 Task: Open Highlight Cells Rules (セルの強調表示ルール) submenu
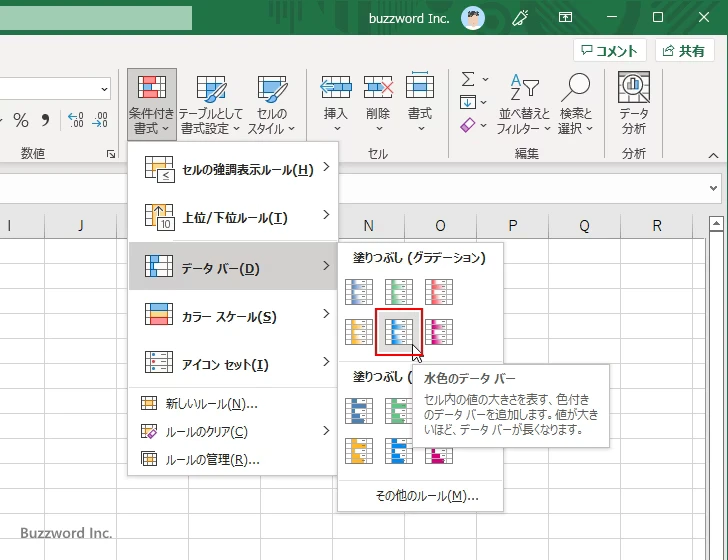coord(233,169)
